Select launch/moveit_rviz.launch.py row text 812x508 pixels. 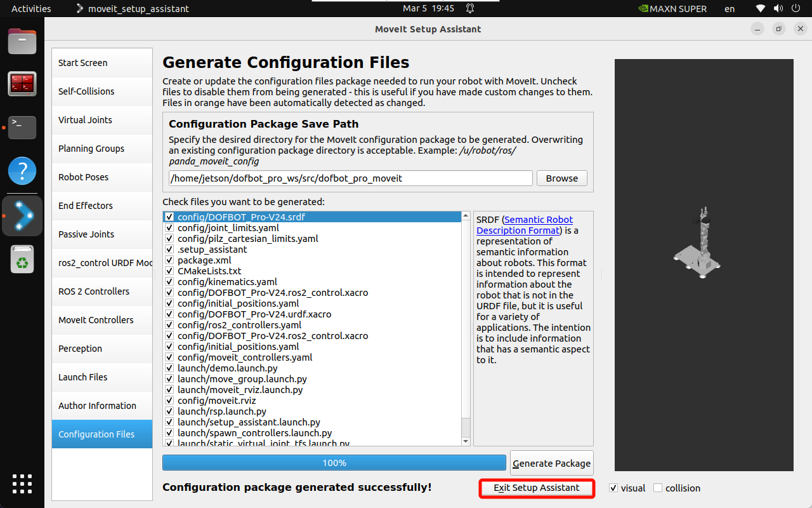[240, 390]
